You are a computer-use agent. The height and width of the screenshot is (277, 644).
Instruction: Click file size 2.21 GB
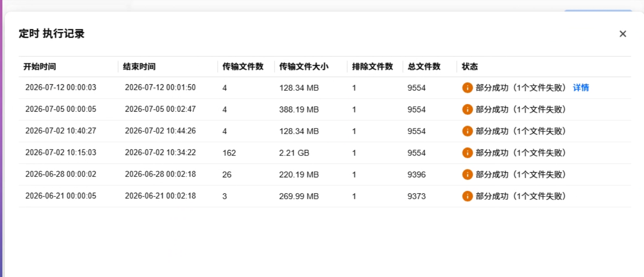coord(294,153)
